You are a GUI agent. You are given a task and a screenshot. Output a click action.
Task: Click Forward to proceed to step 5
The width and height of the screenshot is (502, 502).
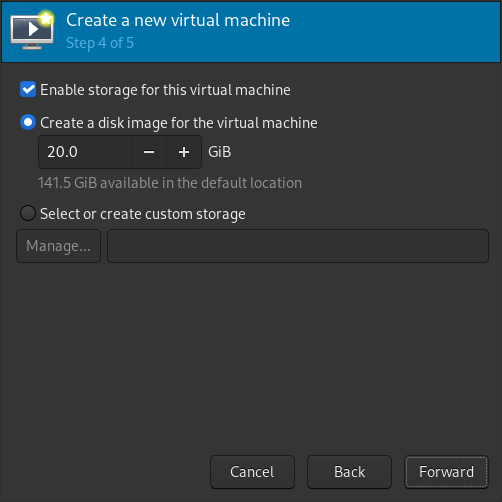tap(446, 472)
